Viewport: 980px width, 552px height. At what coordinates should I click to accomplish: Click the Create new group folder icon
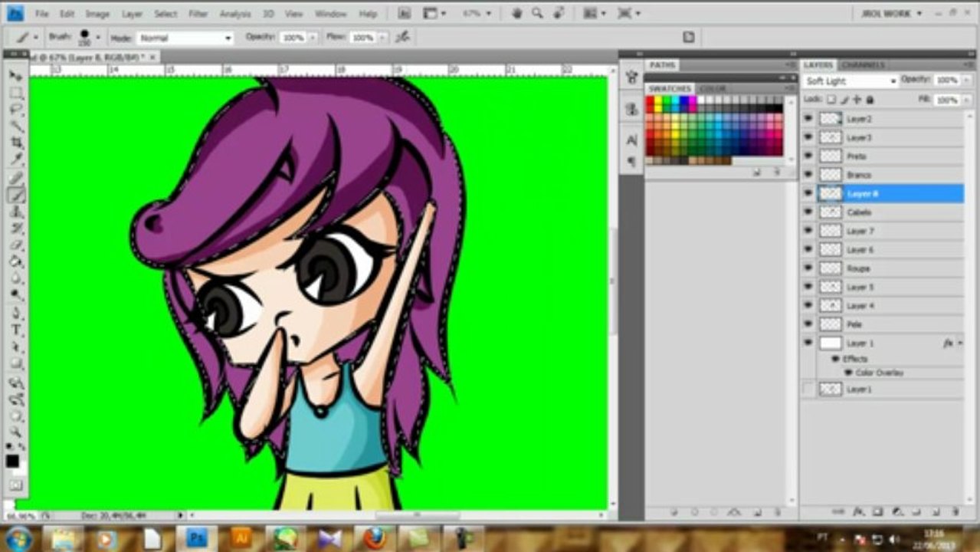tap(918, 511)
